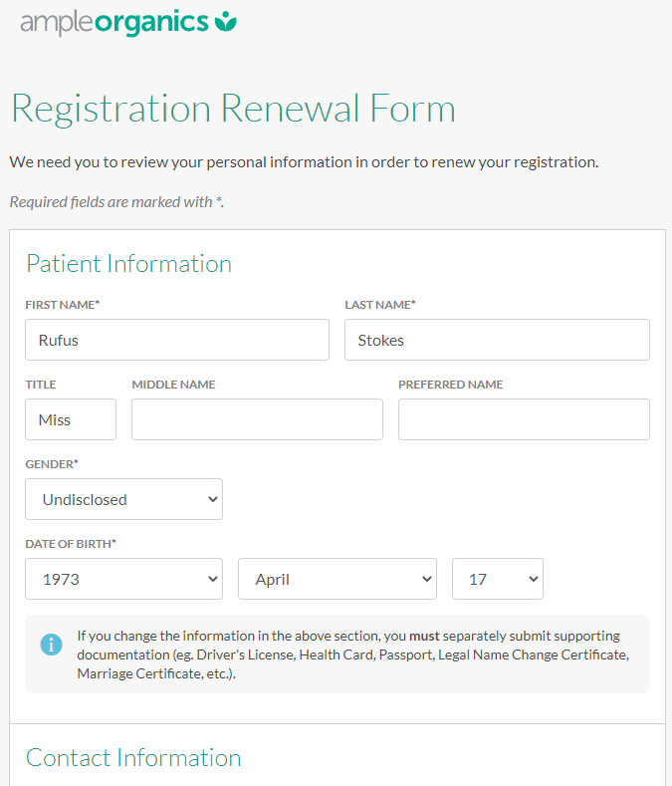Viewport: 672px width, 786px height.
Task: Click the Contact Information section heading
Action: pyautogui.click(x=133, y=758)
